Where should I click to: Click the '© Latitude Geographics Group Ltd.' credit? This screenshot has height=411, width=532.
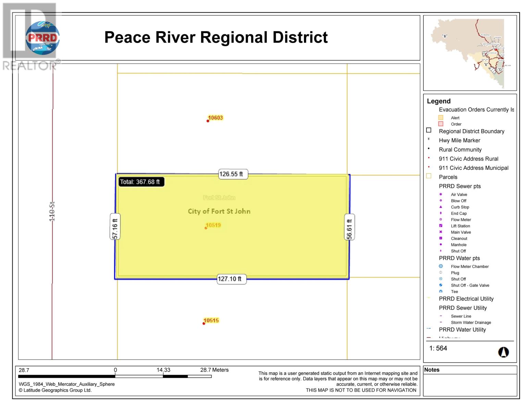click(55, 390)
